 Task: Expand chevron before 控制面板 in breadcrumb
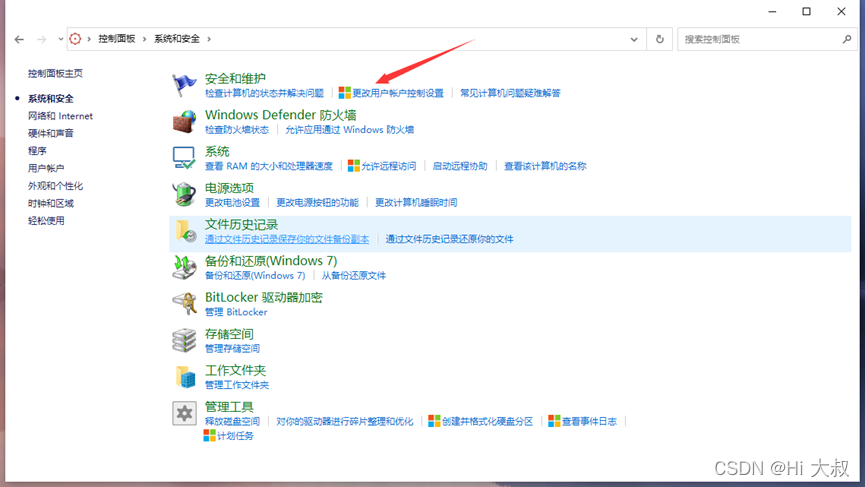pos(89,39)
